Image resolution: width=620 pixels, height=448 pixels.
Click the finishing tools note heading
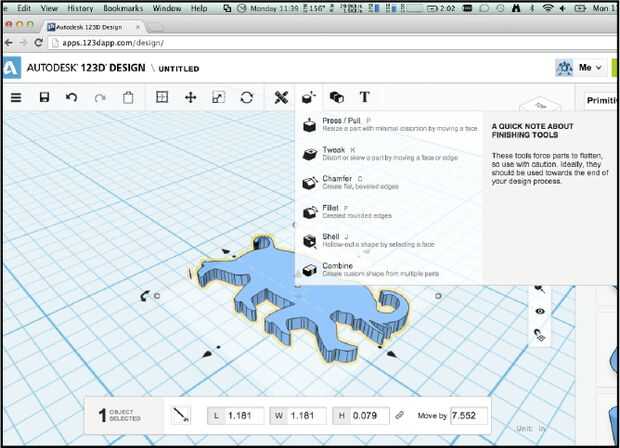[x=532, y=130]
